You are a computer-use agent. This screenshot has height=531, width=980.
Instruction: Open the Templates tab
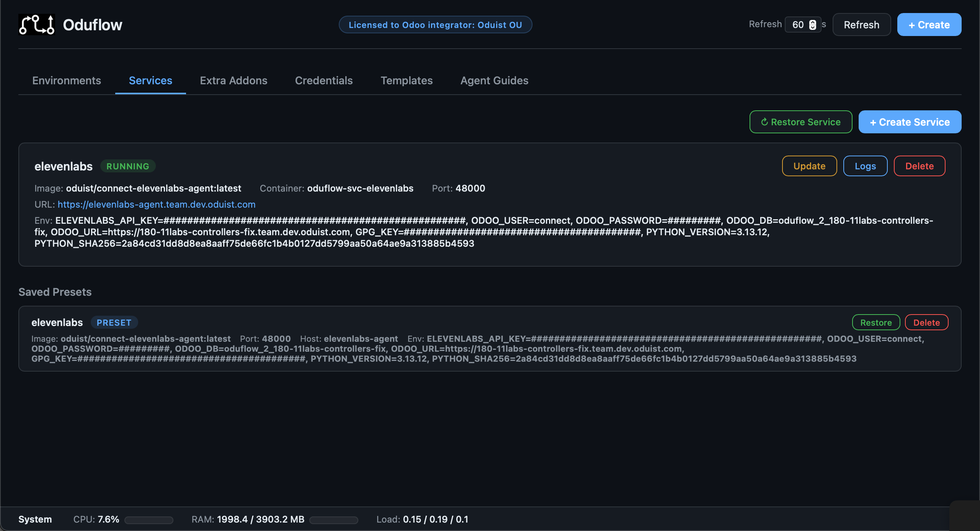click(x=407, y=80)
